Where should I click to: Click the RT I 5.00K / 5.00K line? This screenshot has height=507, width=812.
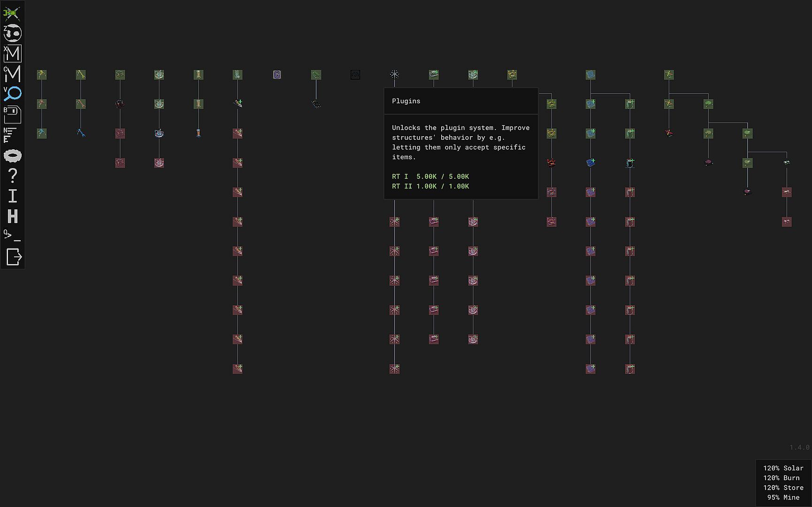[x=430, y=177]
